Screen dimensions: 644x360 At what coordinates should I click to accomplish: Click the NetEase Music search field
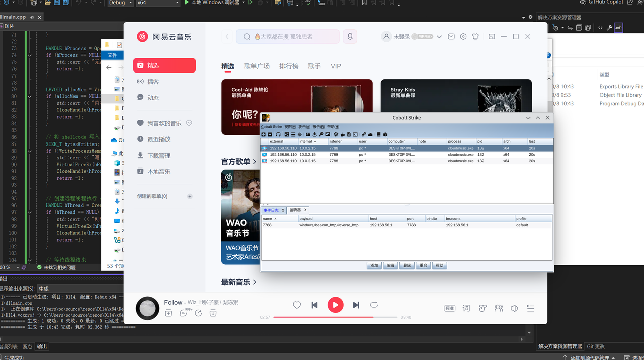coord(288,36)
